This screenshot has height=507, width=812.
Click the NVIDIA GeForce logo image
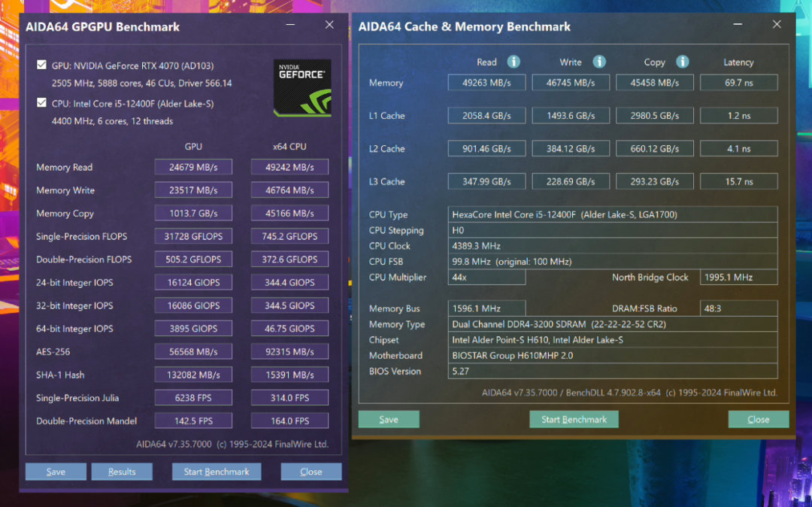[302, 88]
